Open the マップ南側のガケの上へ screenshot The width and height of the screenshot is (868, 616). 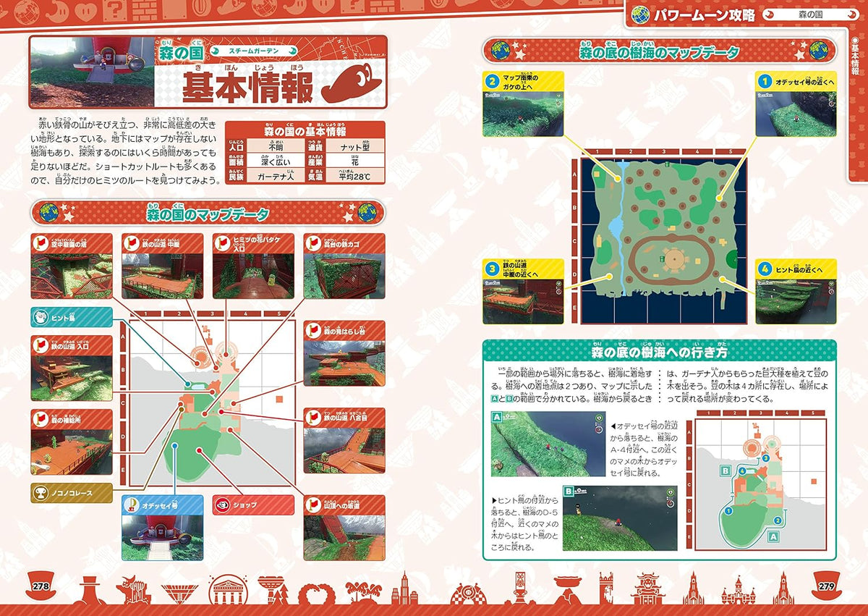click(x=524, y=113)
